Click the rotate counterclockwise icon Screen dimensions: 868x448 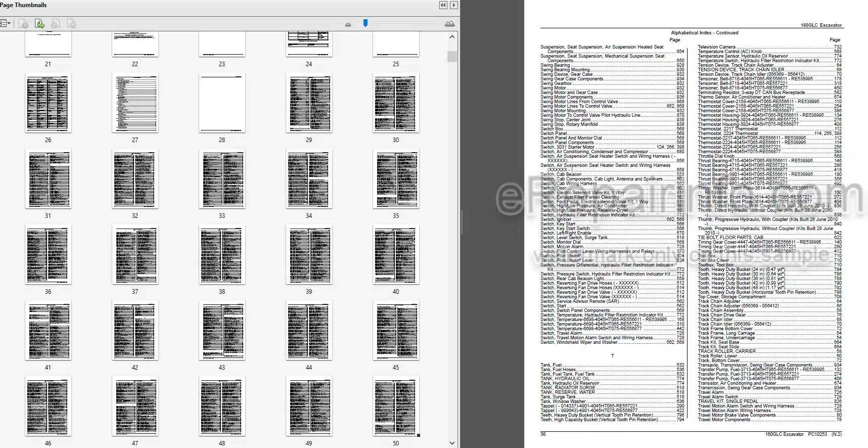coord(56,23)
